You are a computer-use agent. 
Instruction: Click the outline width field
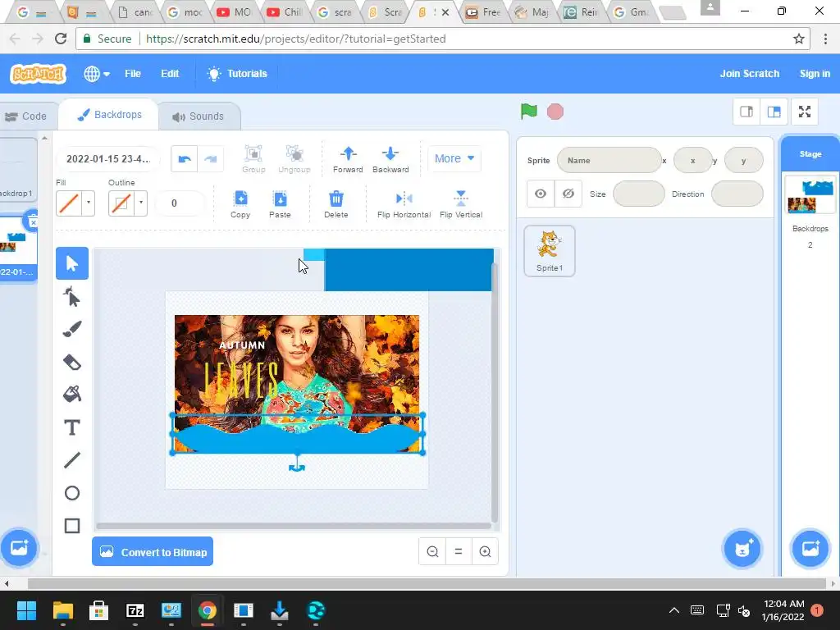(x=180, y=203)
